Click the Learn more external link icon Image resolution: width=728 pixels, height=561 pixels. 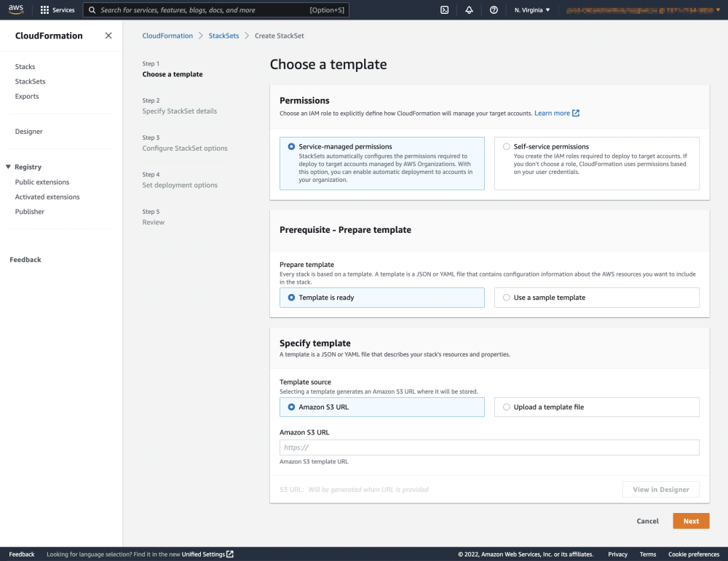[576, 114]
